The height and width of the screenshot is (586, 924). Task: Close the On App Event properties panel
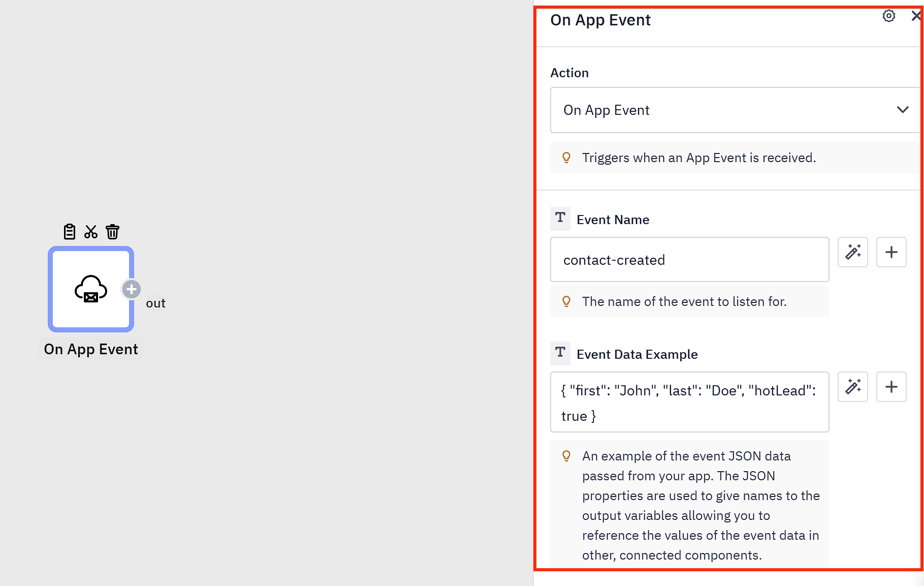tap(916, 16)
